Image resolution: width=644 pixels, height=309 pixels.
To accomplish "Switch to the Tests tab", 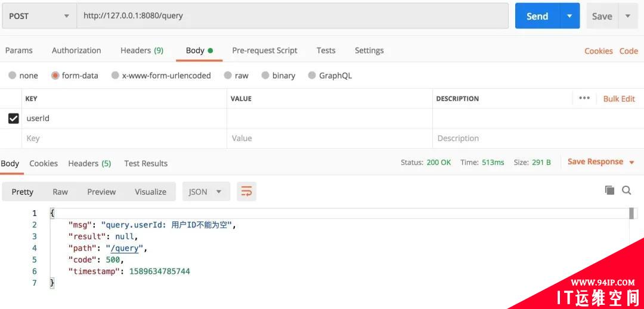I will (326, 51).
